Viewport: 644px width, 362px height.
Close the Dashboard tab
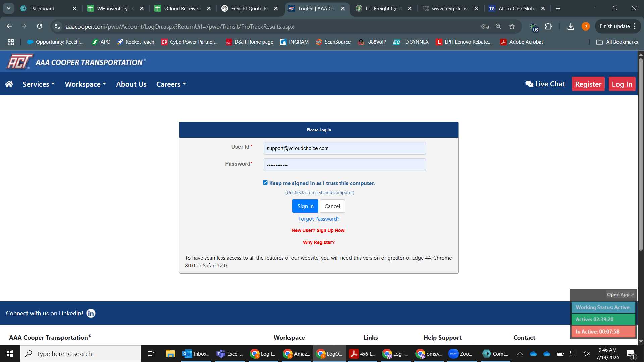74,8
